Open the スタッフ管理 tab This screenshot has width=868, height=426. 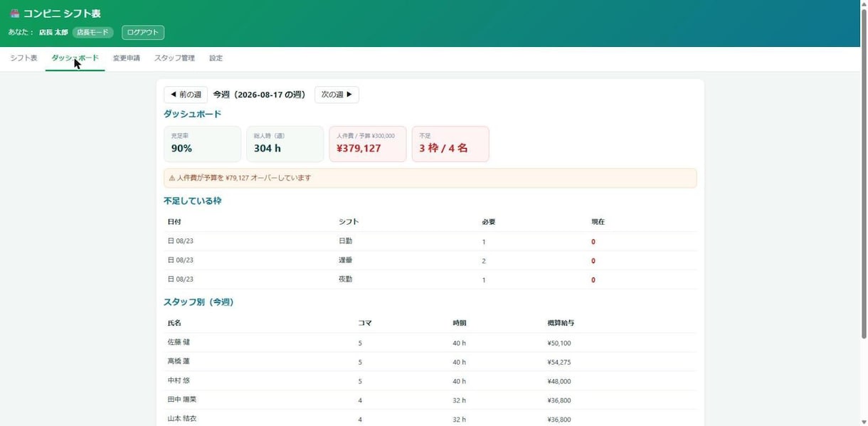pyautogui.click(x=174, y=58)
